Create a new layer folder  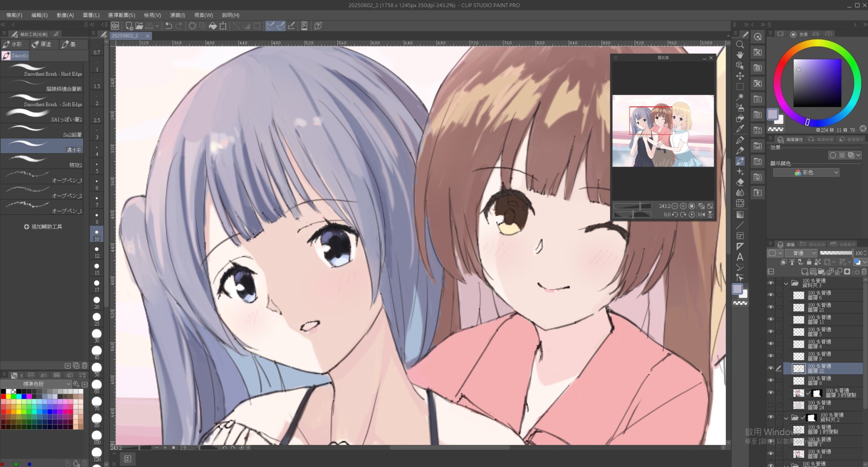[821, 271]
